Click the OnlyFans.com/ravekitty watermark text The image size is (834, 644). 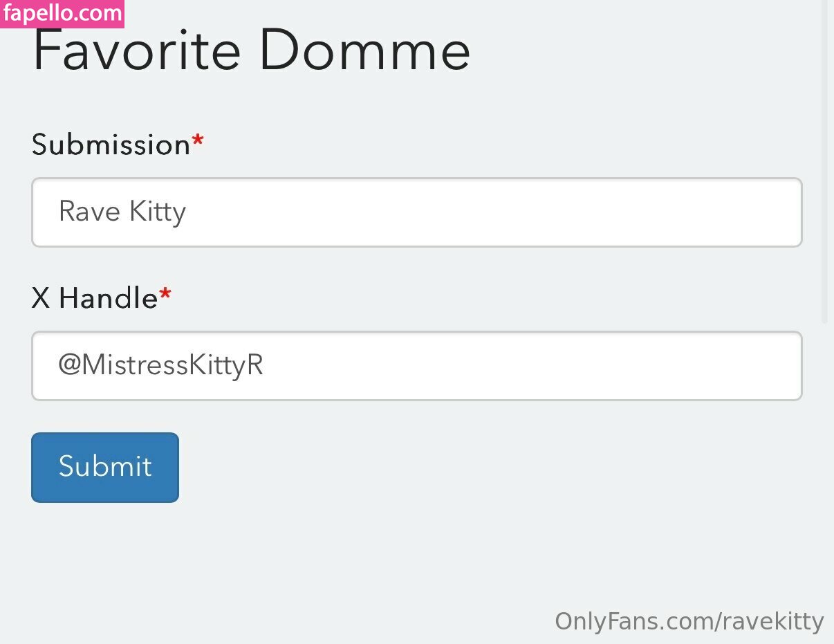point(689,621)
